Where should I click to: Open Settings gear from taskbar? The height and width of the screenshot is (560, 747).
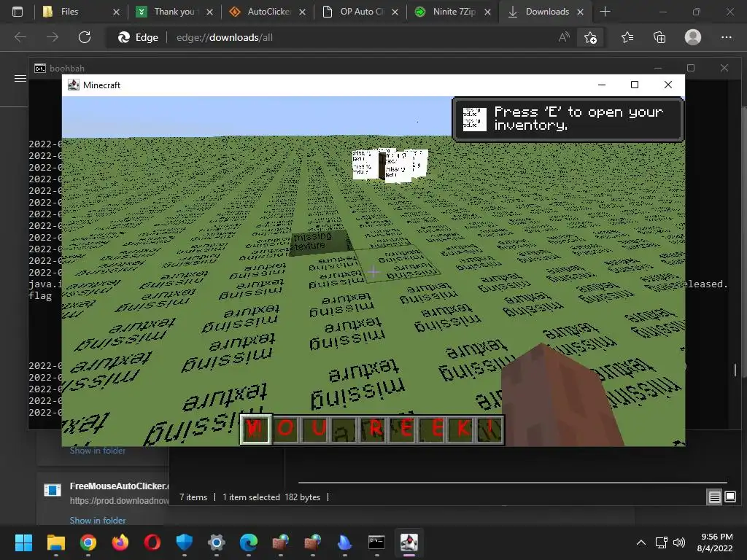click(216, 542)
